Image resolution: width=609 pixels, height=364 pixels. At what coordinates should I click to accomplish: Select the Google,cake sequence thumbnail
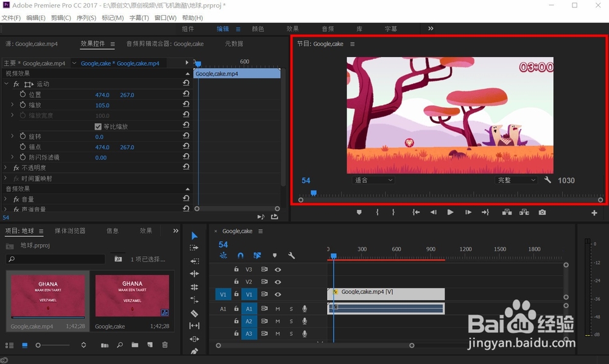(132, 296)
